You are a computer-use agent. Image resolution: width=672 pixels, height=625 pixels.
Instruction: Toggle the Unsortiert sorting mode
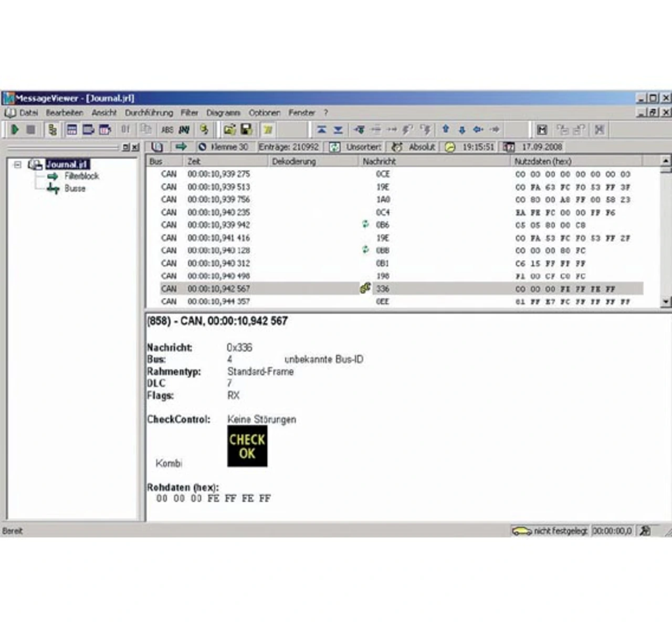coord(356,147)
